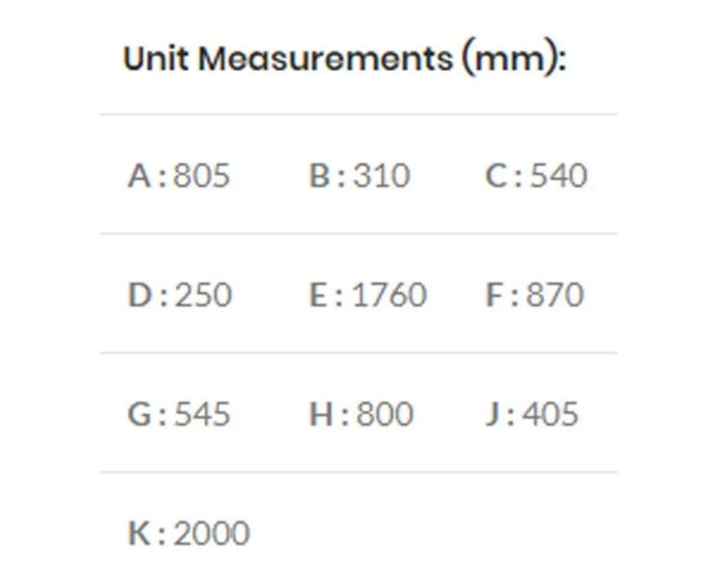
Task: Select the letter B label
Action: (x=319, y=175)
